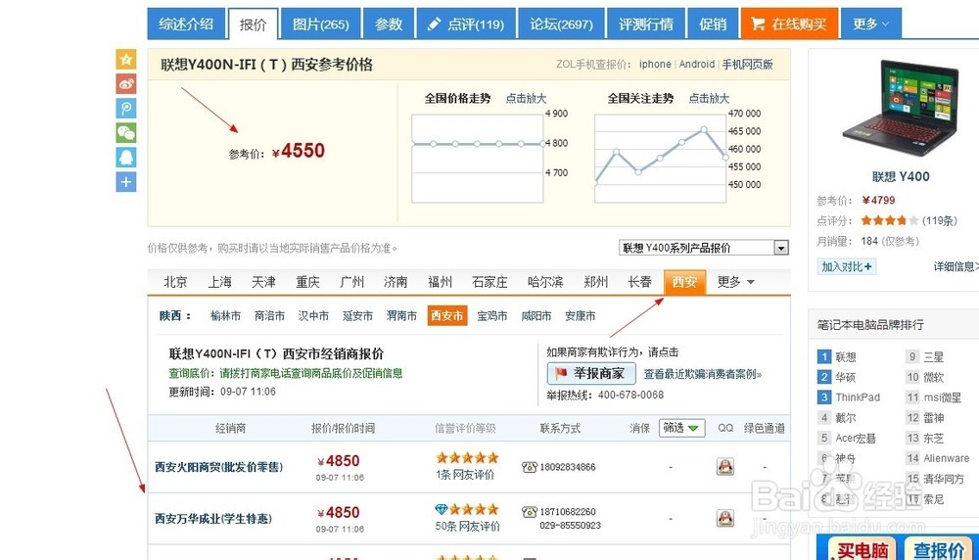Open the 论坛(2697) tab

[x=561, y=23]
